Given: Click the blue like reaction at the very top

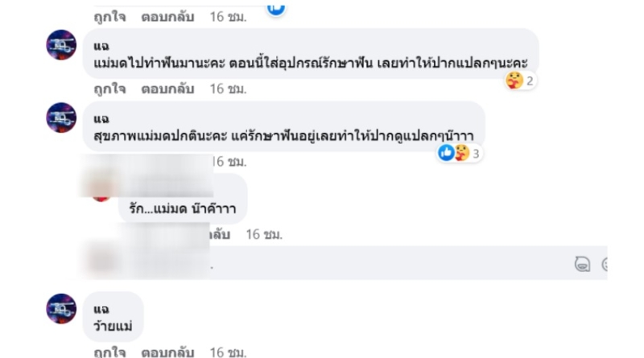Looking at the screenshot, I should (276, 8).
